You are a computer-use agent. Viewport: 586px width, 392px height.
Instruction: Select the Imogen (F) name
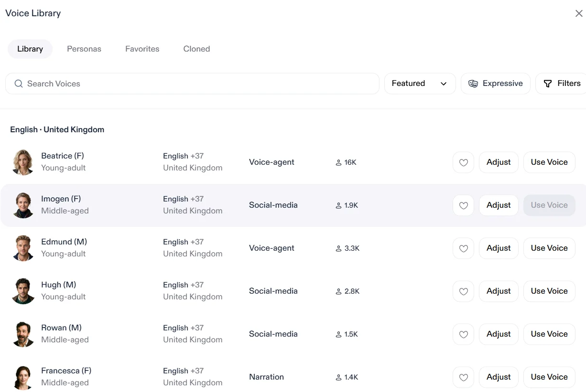pos(61,199)
